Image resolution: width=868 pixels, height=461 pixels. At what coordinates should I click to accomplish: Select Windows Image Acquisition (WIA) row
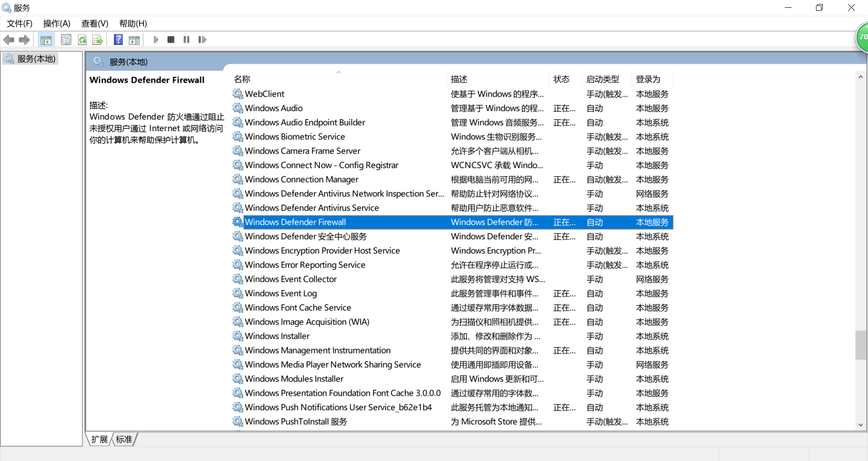pos(453,322)
